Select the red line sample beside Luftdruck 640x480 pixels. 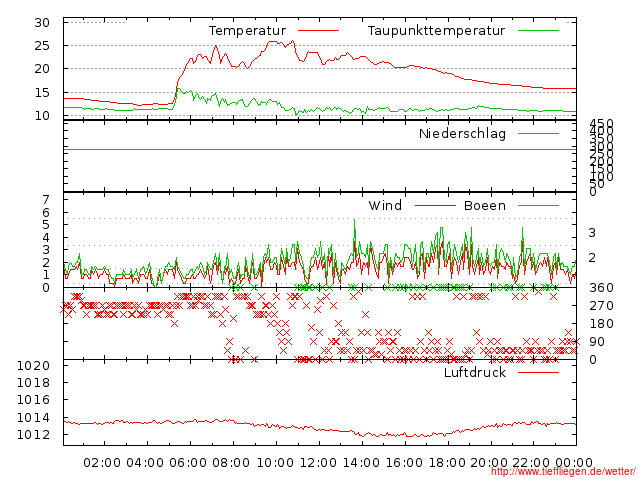pyautogui.click(x=538, y=372)
